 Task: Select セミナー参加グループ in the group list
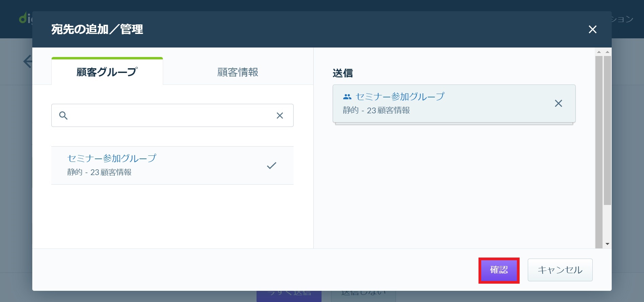pos(172,165)
